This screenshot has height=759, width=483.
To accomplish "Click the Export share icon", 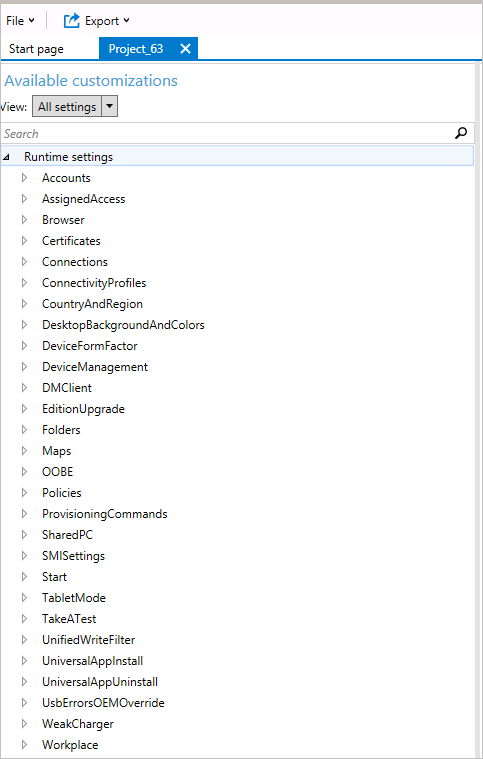I will click(x=72, y=21).
